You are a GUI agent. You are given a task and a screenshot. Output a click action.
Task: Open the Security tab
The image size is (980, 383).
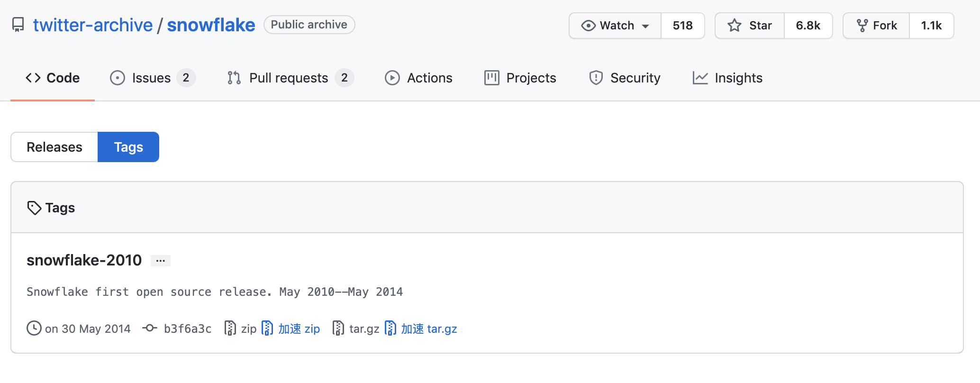pyautogui.click(x=625, y=78)
